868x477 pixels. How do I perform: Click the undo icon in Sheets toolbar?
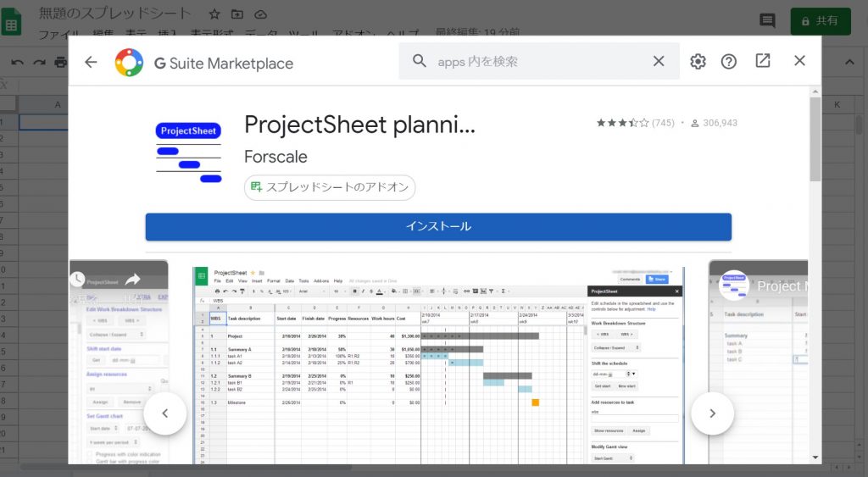point(17,62)
